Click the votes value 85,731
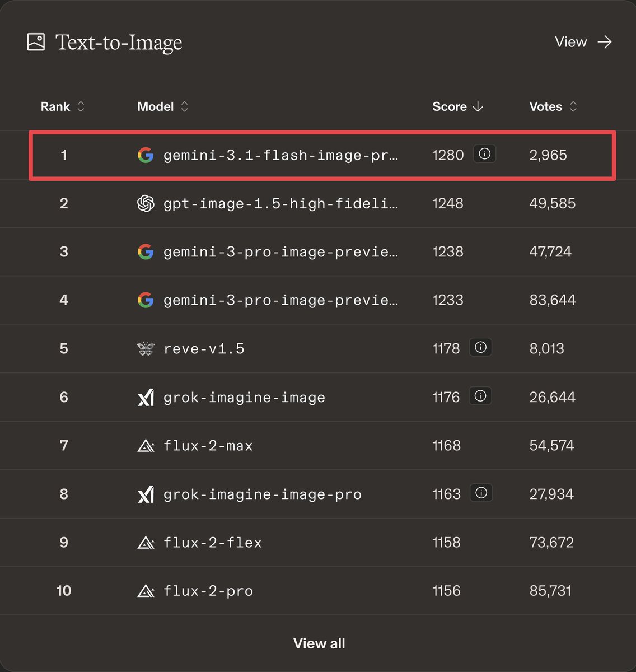636x672 pixels. (x=550, y=591)
